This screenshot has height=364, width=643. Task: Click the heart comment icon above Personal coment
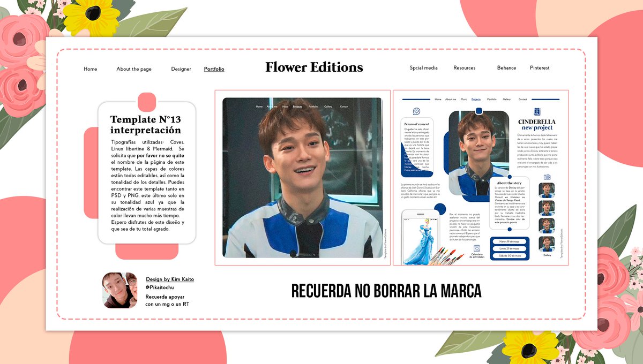click(416, 111)
